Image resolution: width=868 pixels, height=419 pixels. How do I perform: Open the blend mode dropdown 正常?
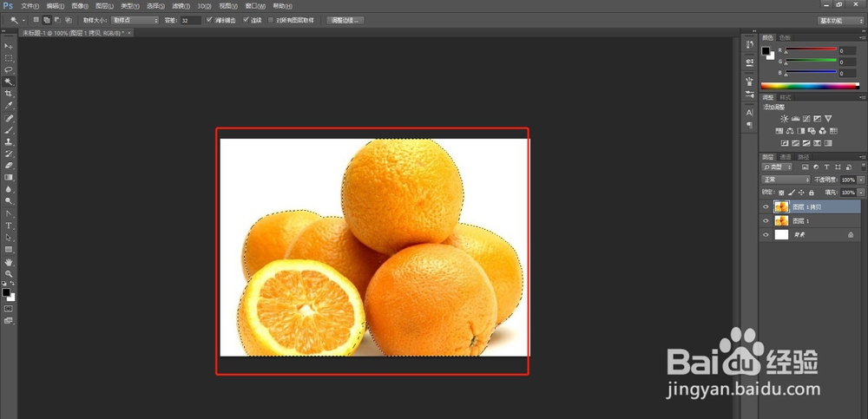786,180
